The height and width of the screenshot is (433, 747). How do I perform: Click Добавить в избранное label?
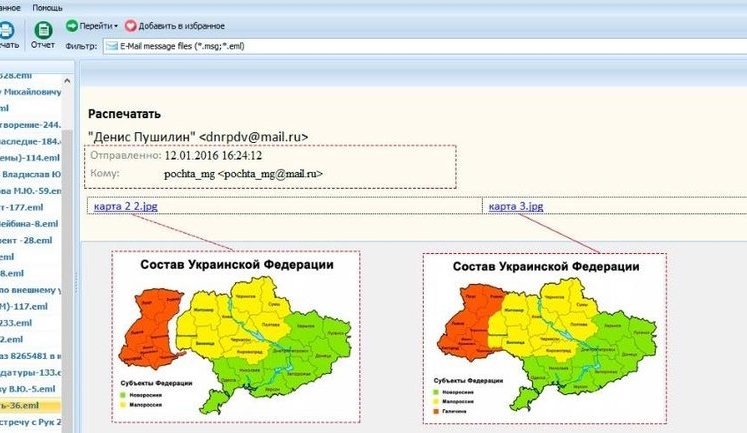(x=181, y=26)
